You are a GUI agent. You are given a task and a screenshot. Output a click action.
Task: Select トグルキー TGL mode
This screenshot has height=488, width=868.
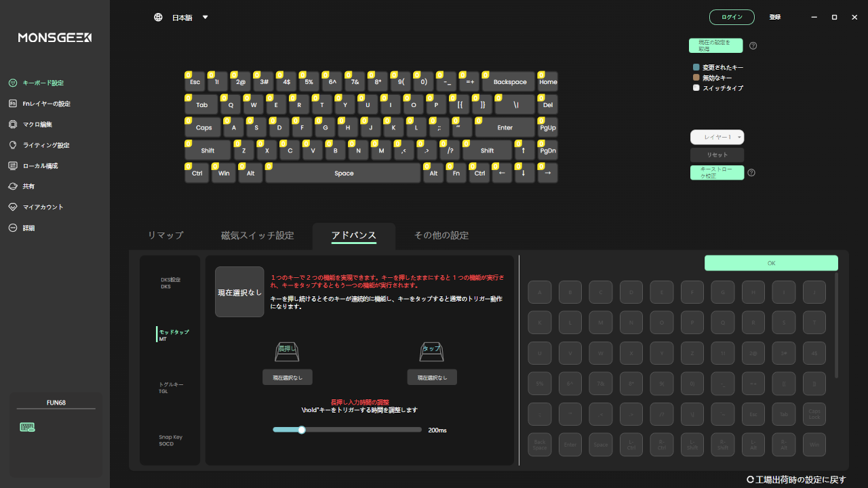coord(171,388)
